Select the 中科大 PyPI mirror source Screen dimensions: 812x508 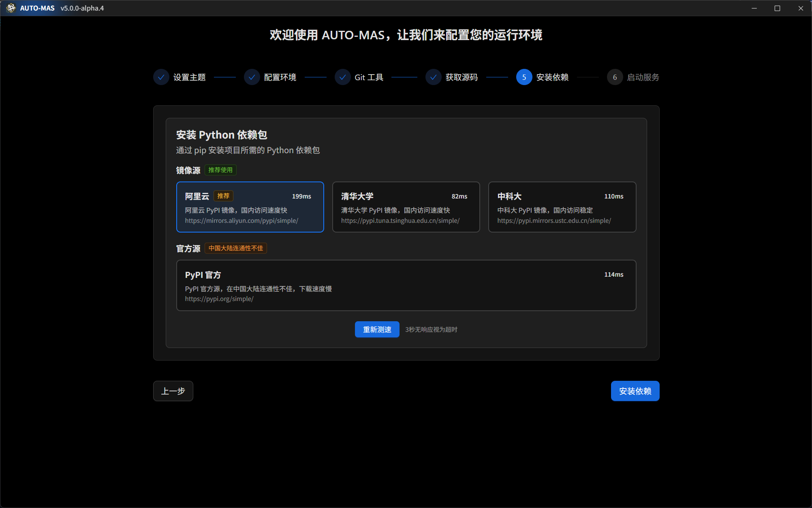click(562, 207)
